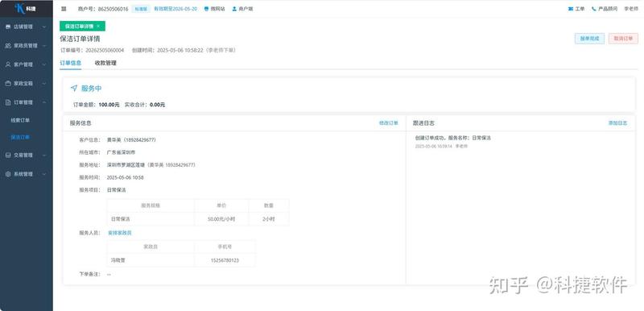
Task: Click the 日常保洁 table cell
Action: (151, 219)
